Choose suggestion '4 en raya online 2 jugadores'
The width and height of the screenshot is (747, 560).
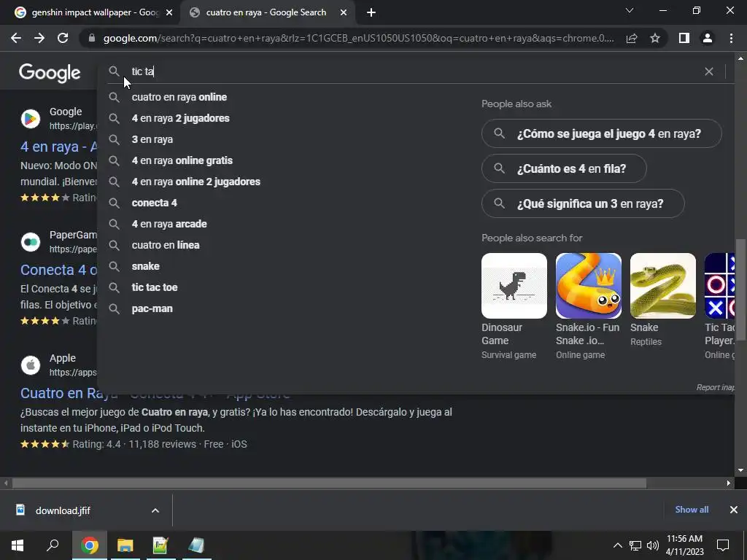(196, 182)
